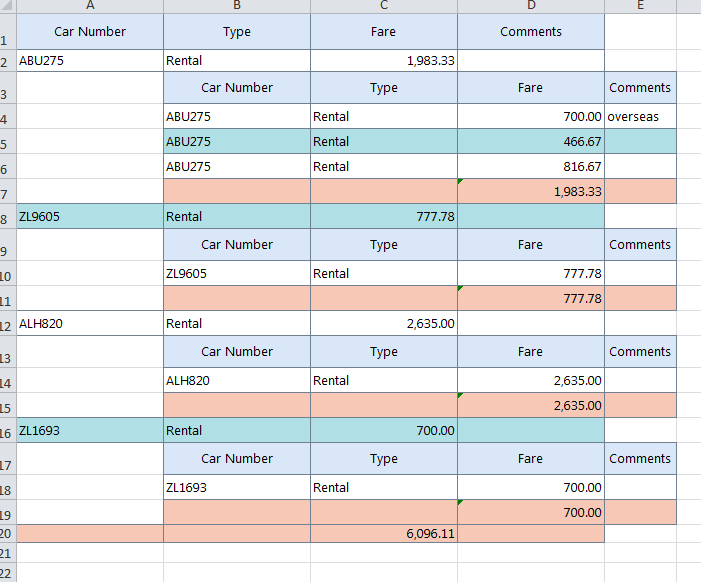Image resolution: width=701 pixels, height=582 pixels.
Task: Click ABU275 in cell A2
Action: 90,61
